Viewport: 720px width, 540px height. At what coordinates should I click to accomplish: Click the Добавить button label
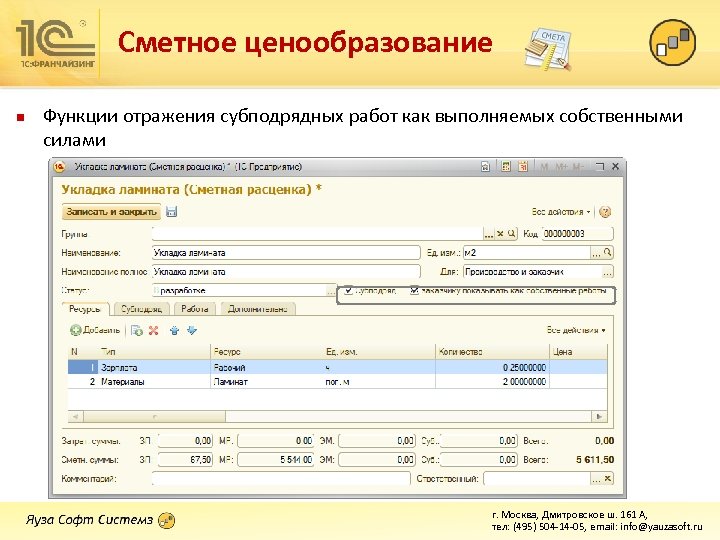101,330
